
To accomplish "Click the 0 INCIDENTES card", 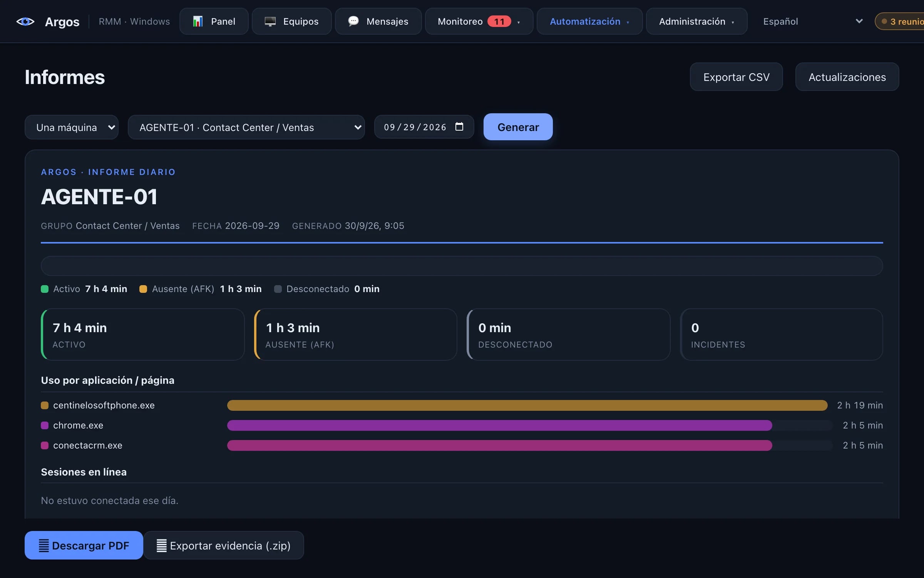I will coord(782,334).
